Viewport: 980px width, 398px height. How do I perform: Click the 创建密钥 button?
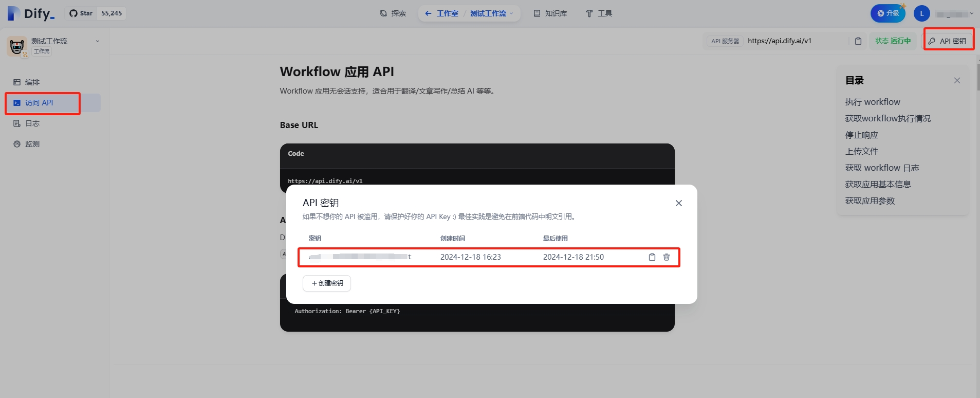(x=327, y=283)
